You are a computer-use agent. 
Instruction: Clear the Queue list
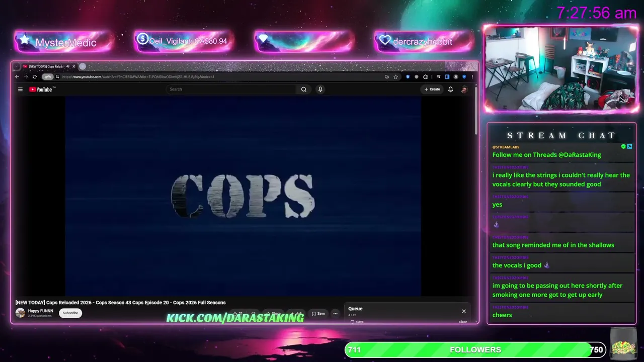pyautogui.click(x=463, y=322)
